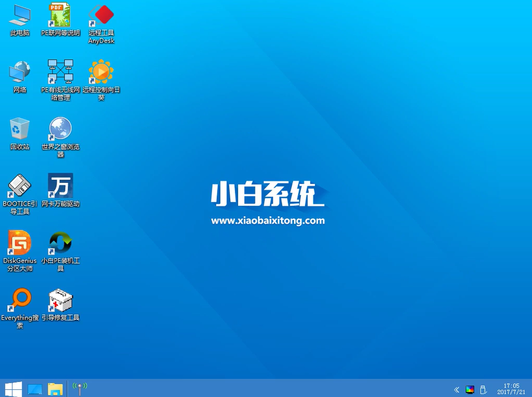Open the 网络 Network icon
Image resolution: width=532 pixels, height=397 pixels.
click(x=19, y=71)
